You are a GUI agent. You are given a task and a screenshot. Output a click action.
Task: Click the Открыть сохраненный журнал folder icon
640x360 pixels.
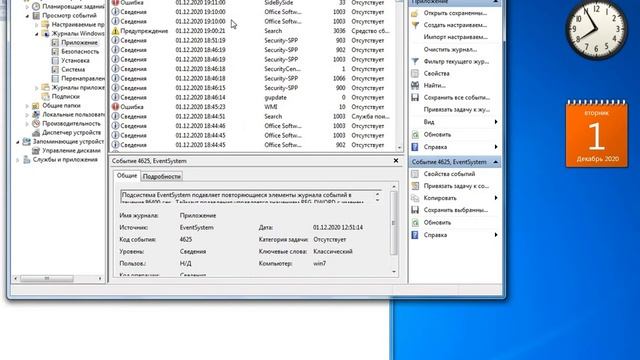coord(415,13)
